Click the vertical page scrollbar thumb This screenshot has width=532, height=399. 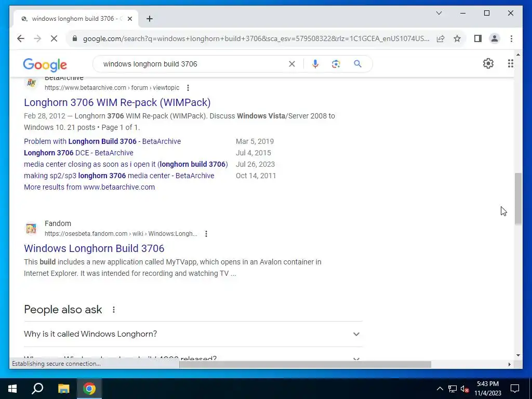coord(518,199)
